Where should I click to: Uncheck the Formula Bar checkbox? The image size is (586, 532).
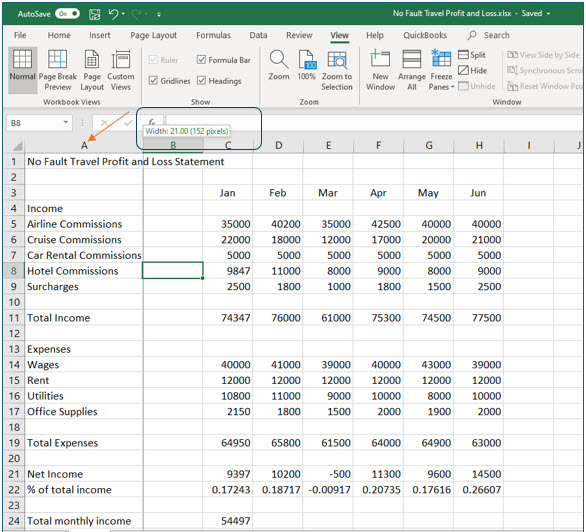click(201, 60)
